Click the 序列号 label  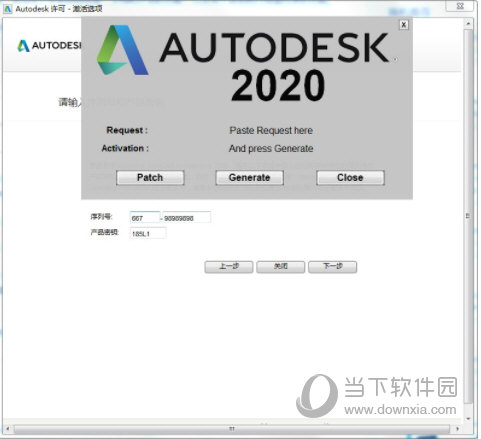pos(101,217)
